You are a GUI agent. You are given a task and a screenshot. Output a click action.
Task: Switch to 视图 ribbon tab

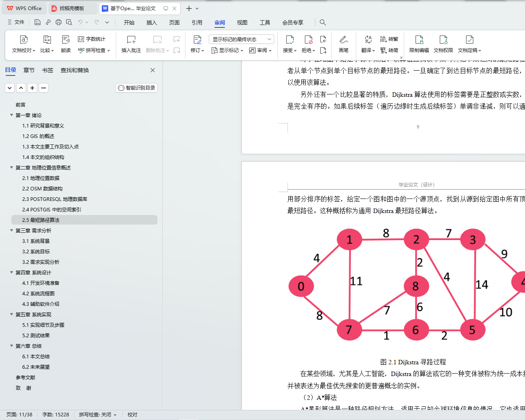click(242, 23)
